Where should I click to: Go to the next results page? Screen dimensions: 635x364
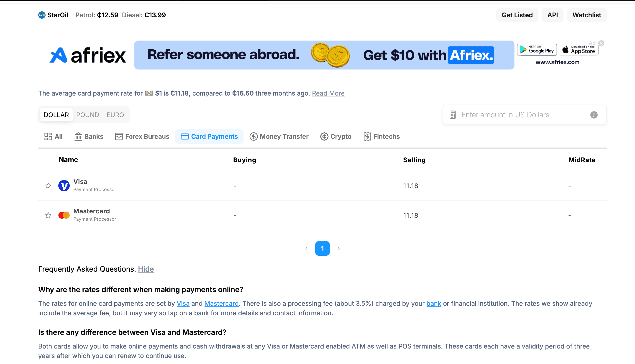click(x=338, y=248)
